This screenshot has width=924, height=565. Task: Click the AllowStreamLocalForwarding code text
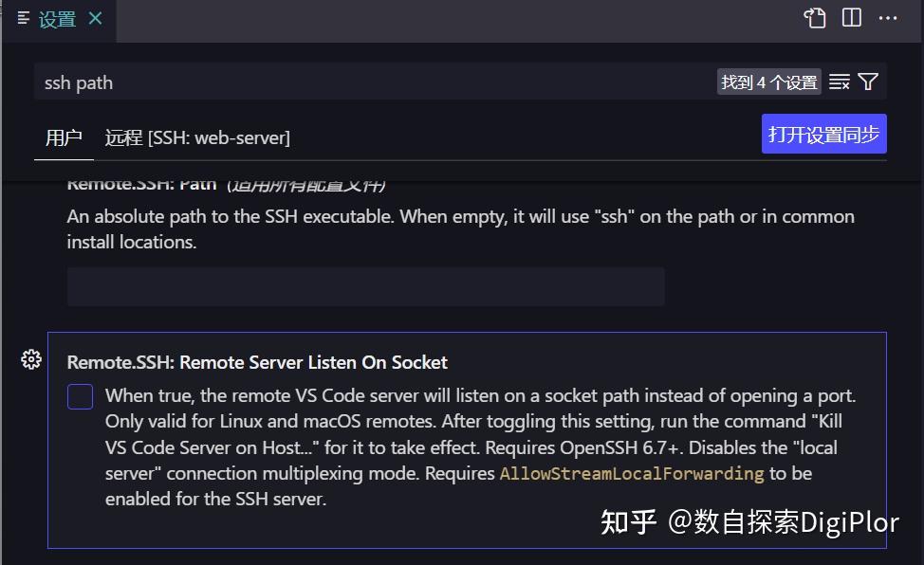coord(630,473)
